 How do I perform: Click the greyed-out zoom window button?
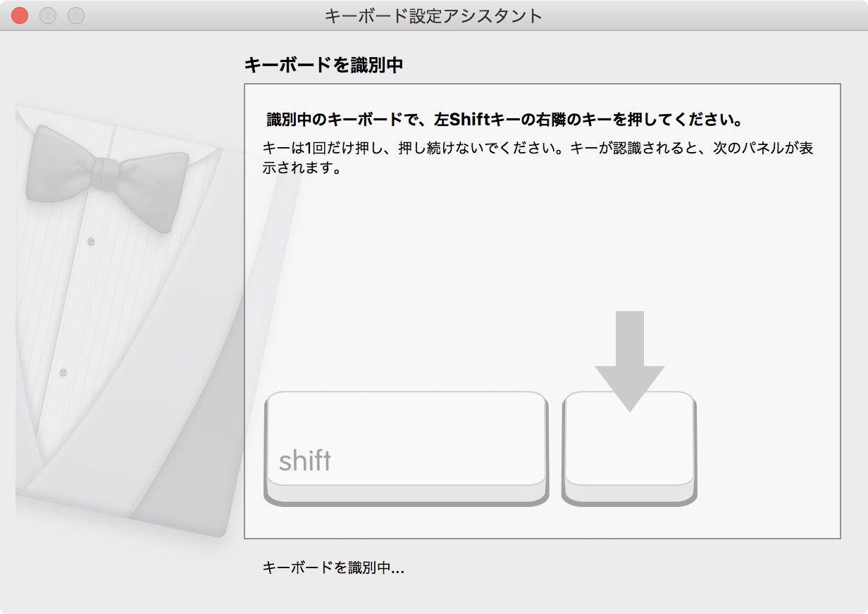[76, 15]
